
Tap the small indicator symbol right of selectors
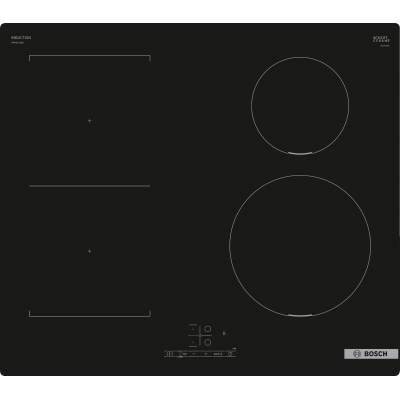pos(224,333)
